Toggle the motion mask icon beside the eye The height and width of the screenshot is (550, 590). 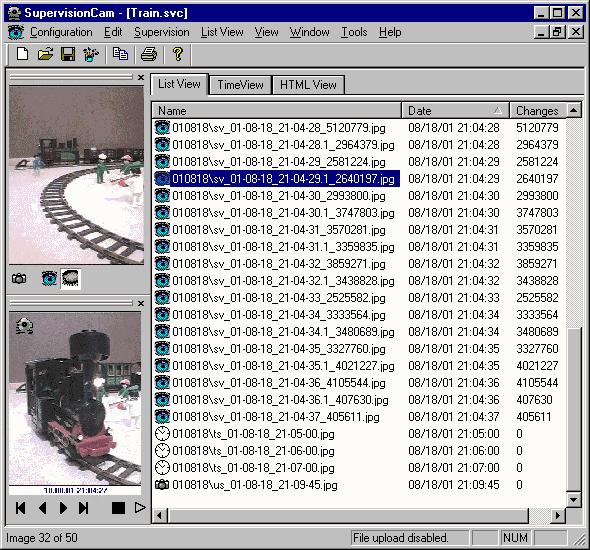70,279
